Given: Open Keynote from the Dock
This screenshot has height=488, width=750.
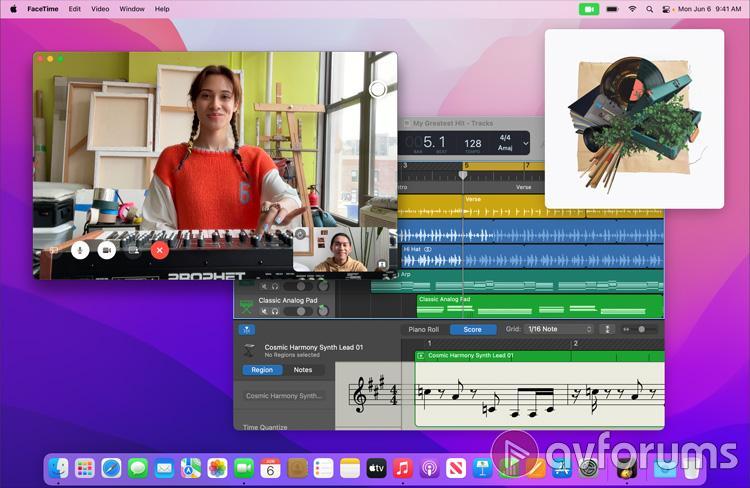Looking at the screenshot, I should click(482, 468).
